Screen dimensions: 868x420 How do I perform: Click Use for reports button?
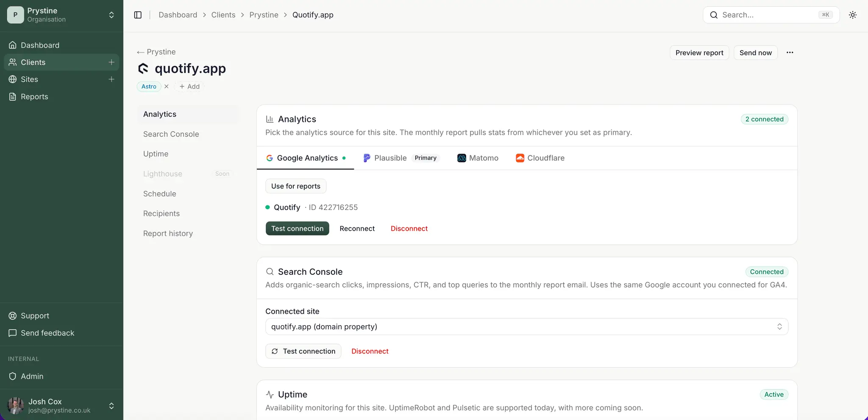coord(296,186)
